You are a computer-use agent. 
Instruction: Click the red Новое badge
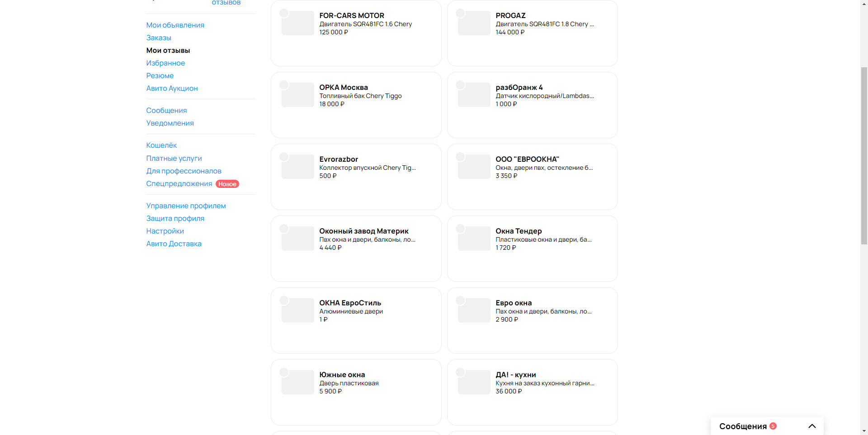227,184
